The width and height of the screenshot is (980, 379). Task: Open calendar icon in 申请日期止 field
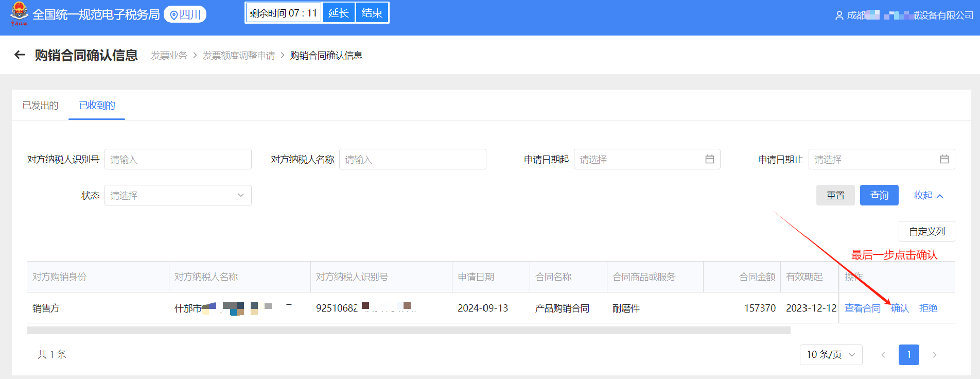pyautogui.click(x=944, y=159)
